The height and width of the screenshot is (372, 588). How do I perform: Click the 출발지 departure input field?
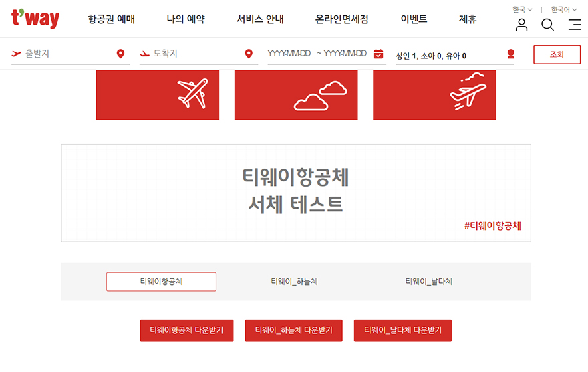(71, 54)
